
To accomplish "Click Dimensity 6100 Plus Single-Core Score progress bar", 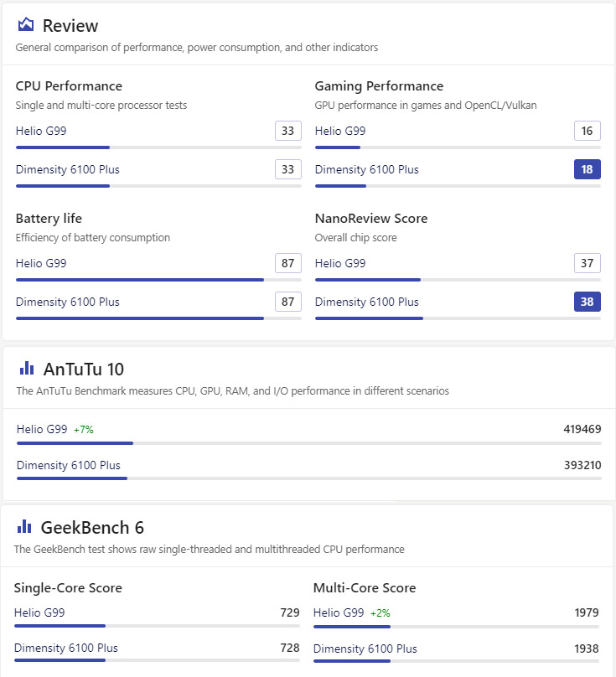I will (x=157, y=660).
